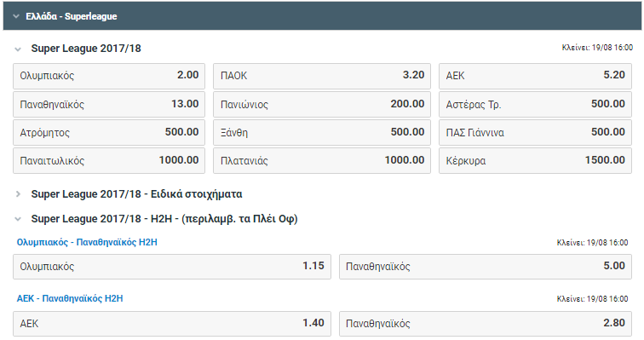Select ΠΑΟΚ outright odds 3.20
644x340 pixels.
click(322, 76)
